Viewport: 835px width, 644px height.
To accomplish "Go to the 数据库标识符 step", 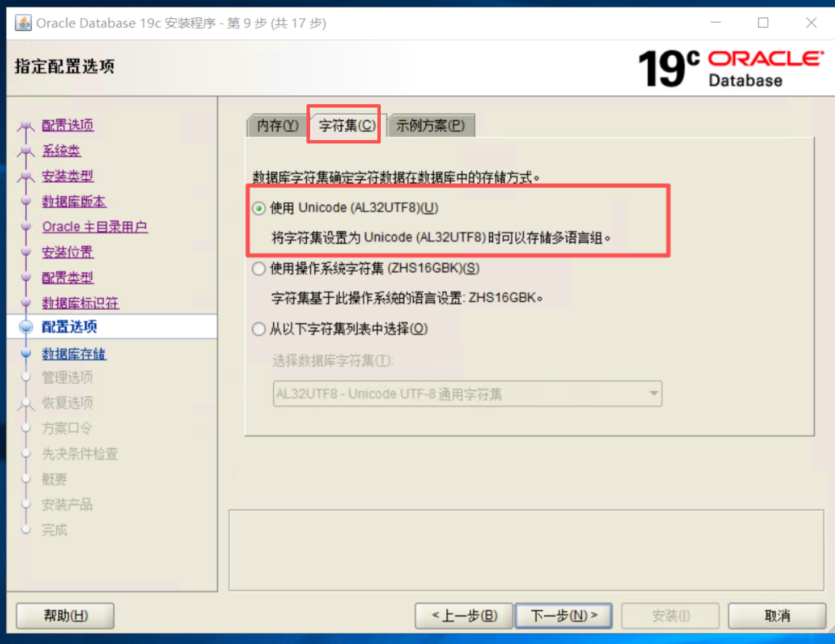I will (80, 303).
